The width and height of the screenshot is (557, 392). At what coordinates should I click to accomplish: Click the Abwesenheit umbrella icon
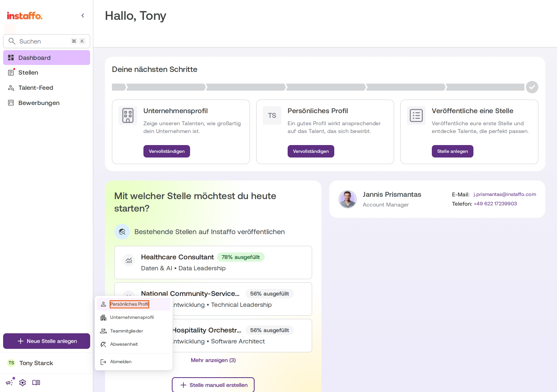click(103, 344)
